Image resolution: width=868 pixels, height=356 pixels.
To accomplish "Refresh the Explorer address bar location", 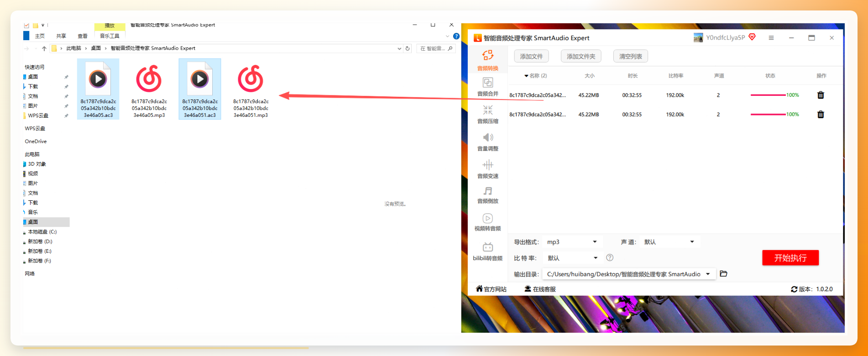I will click(408, 48).
